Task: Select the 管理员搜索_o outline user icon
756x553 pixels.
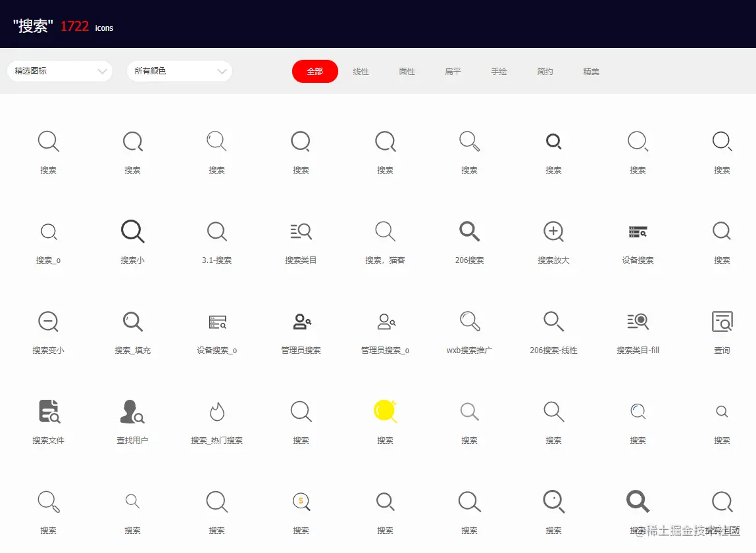Action: coord(386,322)
